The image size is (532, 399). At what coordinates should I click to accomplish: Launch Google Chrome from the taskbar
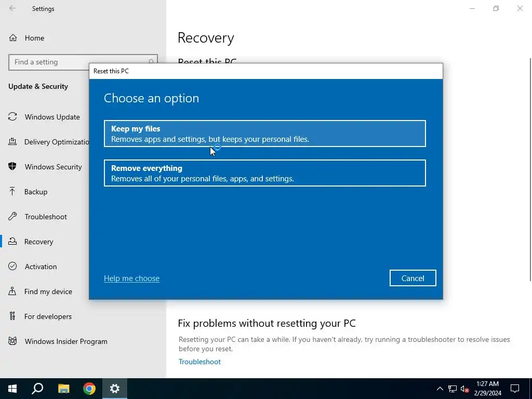[89, 389]
